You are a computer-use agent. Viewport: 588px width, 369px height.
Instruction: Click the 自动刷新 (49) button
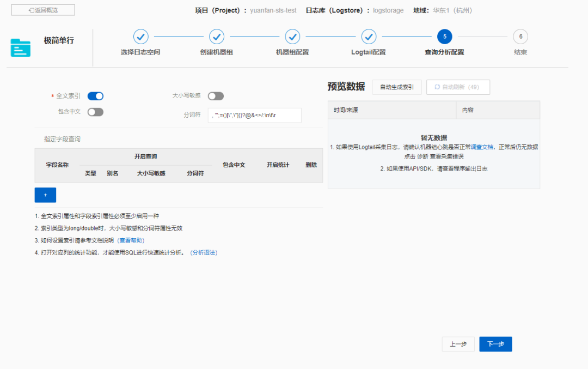pos(458,87)
